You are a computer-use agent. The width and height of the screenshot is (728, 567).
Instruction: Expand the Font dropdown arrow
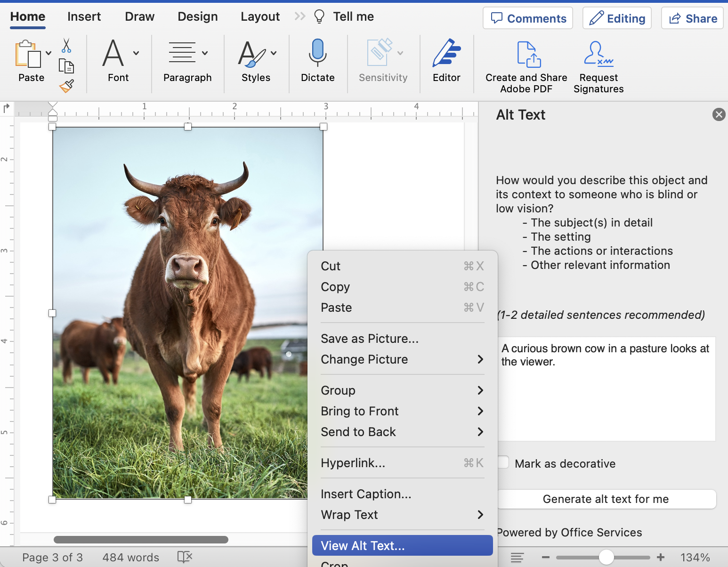point(136,53)
